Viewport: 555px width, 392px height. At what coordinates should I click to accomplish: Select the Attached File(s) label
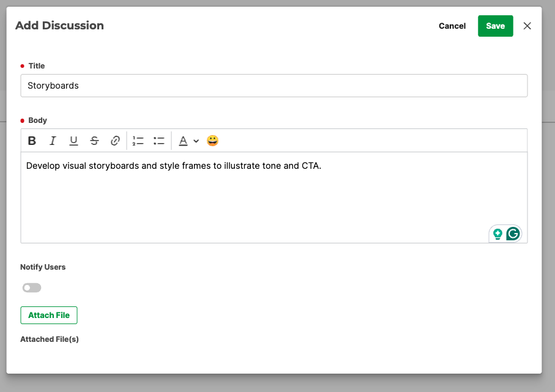tap(50, 339)
